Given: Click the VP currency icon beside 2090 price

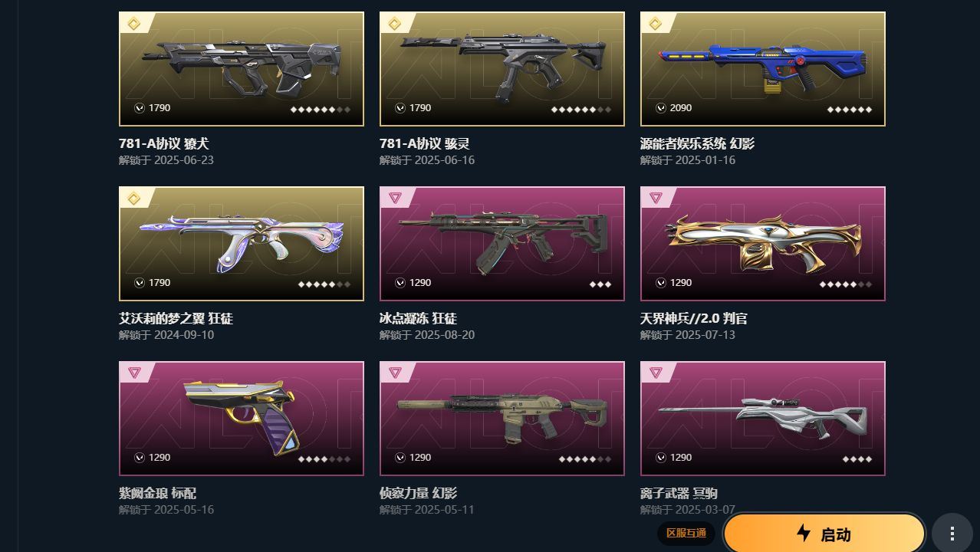Looking at the screenshot, I should point(661,108).
